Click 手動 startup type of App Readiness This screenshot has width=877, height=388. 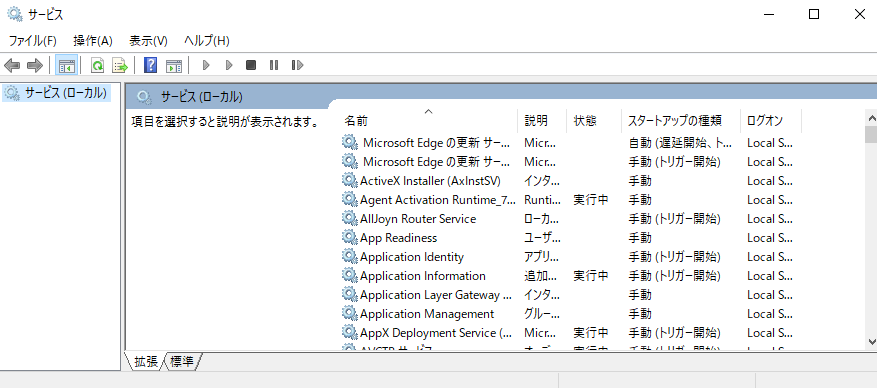[640, 238]
